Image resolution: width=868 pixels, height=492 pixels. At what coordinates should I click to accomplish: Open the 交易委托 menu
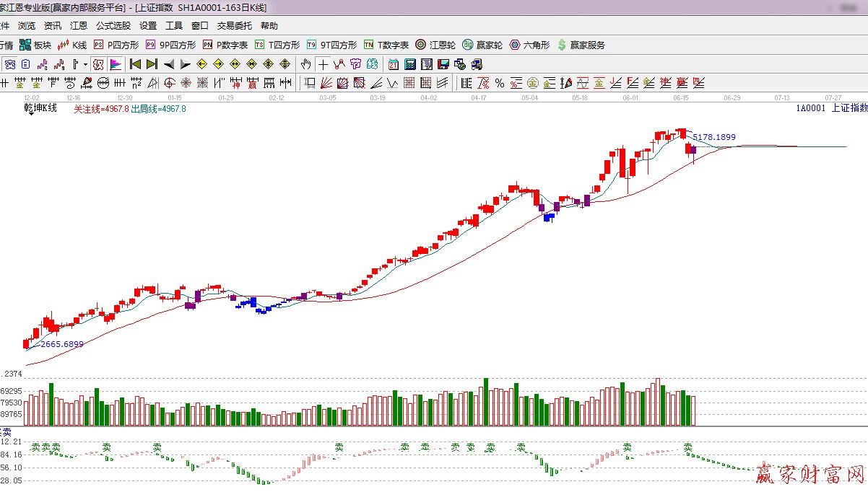click(x=235, y=26)
